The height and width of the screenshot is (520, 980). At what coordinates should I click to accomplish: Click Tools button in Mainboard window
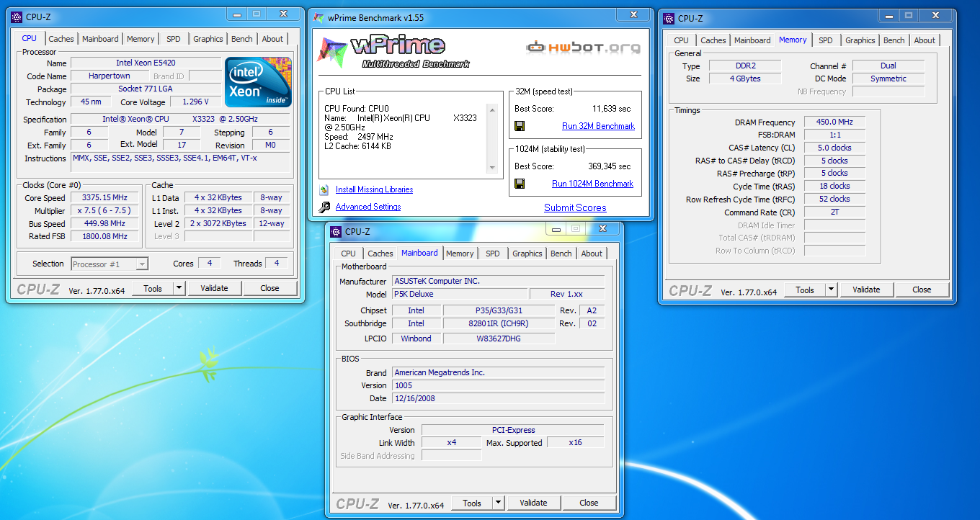[x=472, y=503]
